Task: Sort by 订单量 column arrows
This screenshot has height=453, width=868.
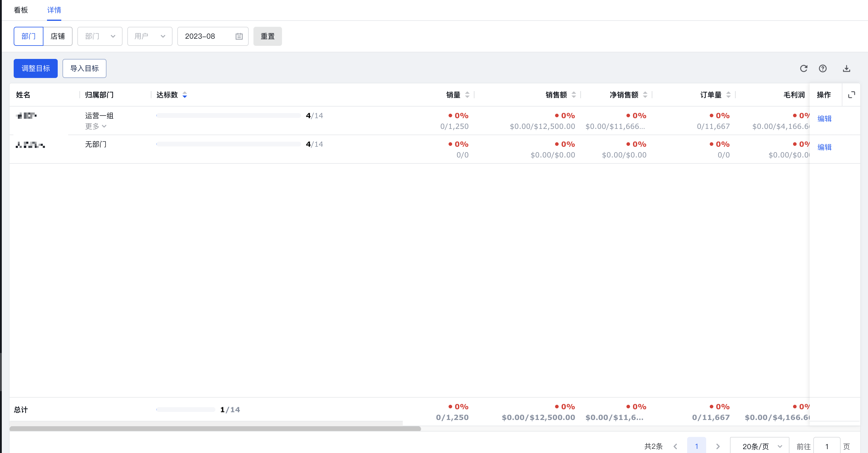Action: pos(728,95)
